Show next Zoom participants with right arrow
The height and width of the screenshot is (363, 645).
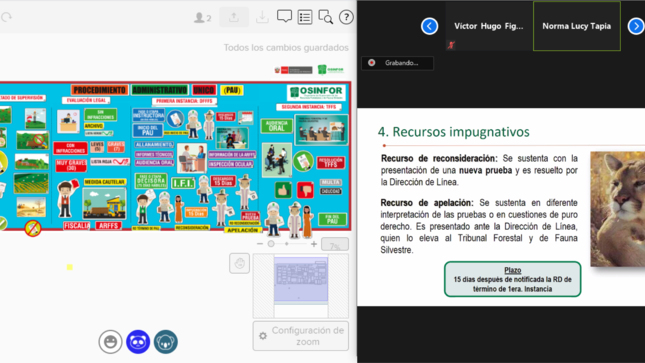(636, 26)
